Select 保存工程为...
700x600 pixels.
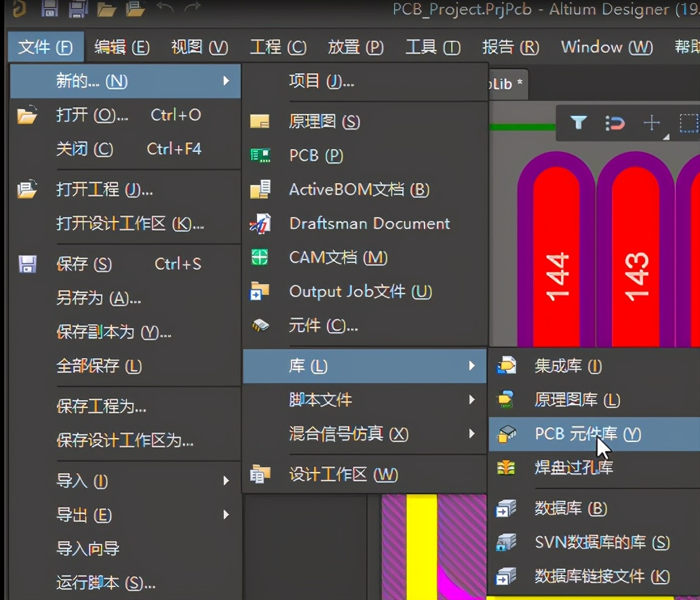coord(125,406)
